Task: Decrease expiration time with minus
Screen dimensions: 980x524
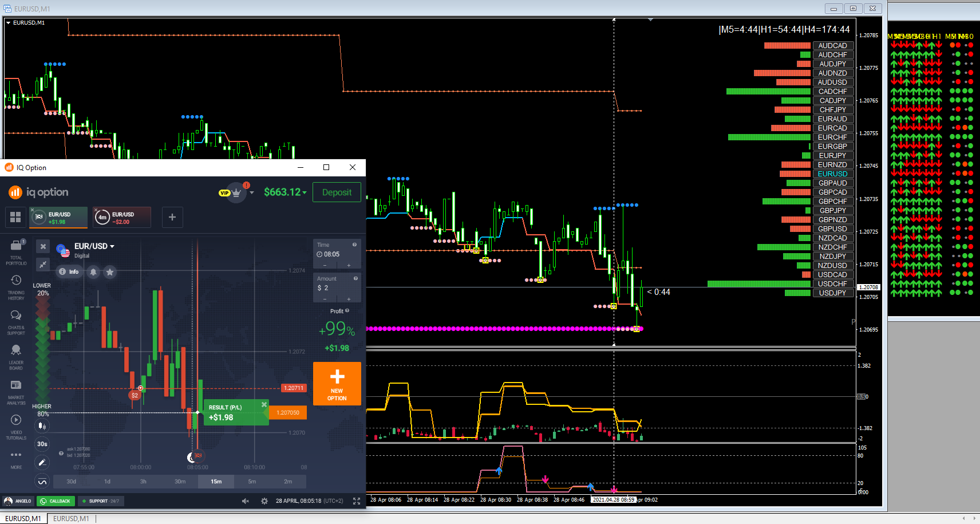Action: [x=325, y=266]
